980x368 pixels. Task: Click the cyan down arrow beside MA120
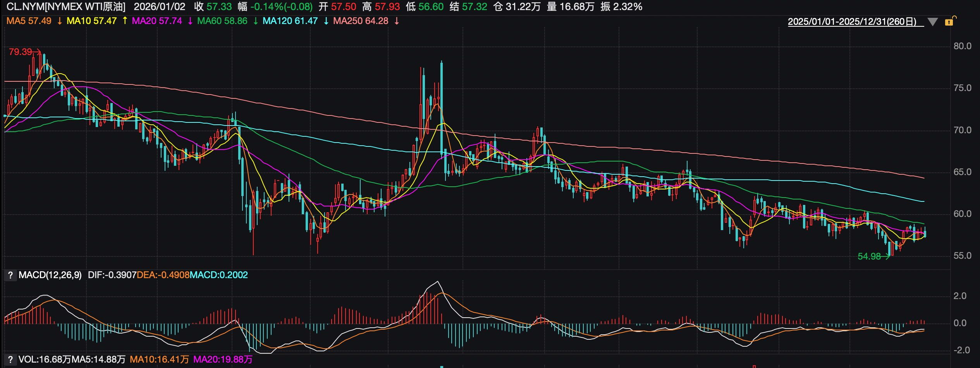pos(326,21)
